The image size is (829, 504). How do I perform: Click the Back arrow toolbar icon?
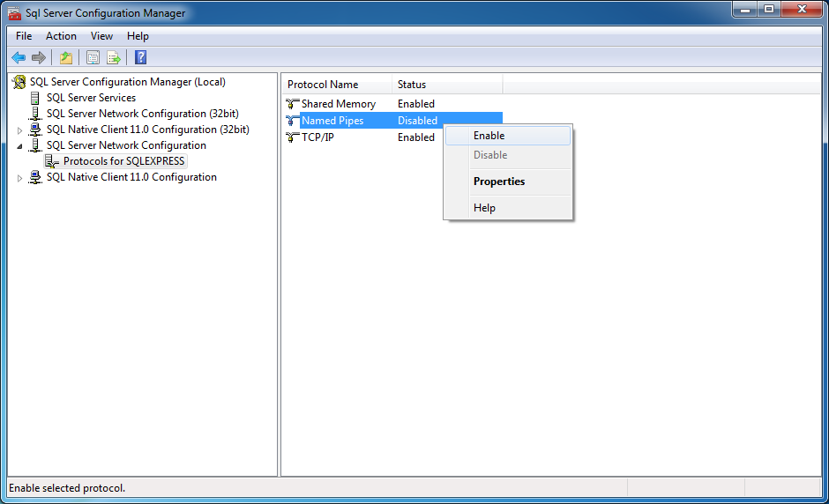click(19, 58)
